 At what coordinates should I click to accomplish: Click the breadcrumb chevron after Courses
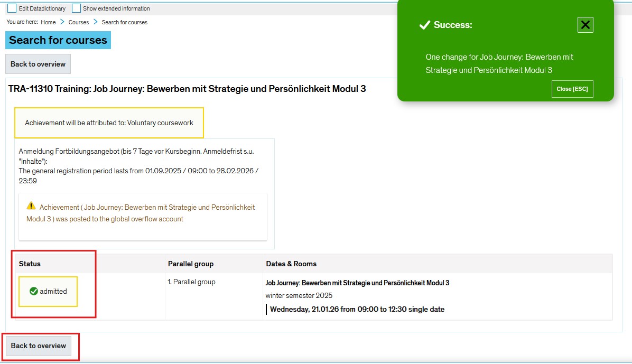point(96,22)
